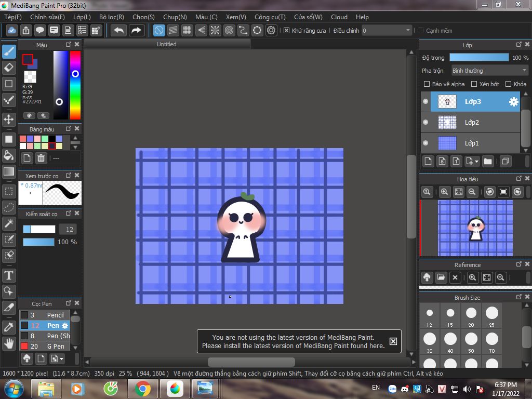This screenshot has width=532, height=399.
Task: Click the Undo arrow in toolbar
Action: click(x=119, y=31)
